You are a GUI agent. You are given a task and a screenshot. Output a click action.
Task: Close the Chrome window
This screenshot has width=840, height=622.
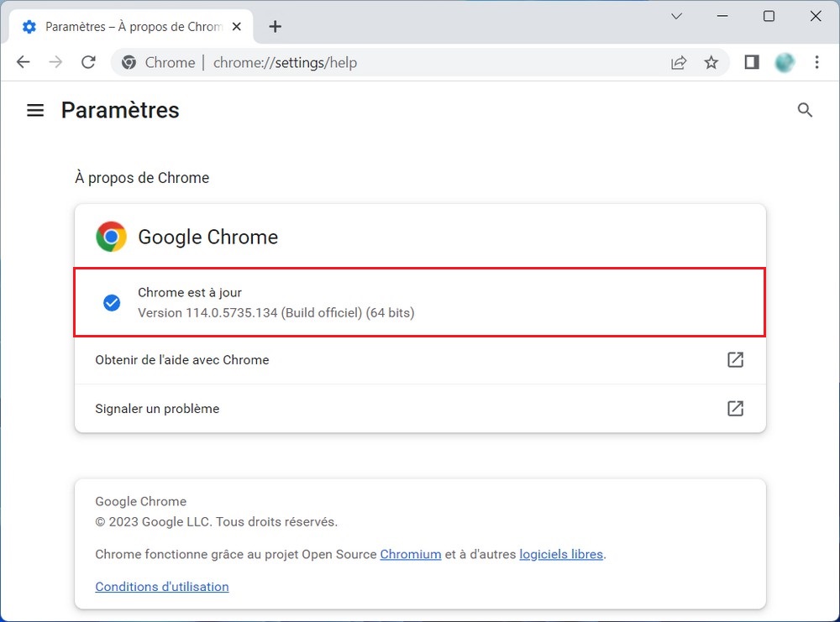[x=816, y=16]
